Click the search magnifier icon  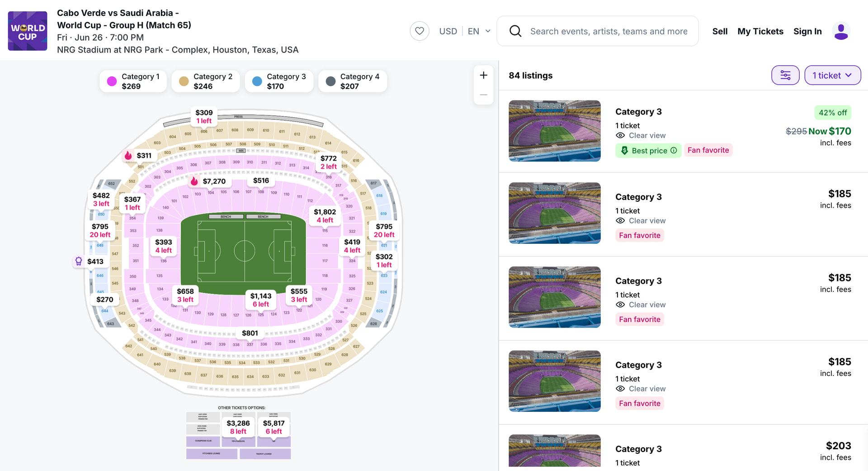515,31
